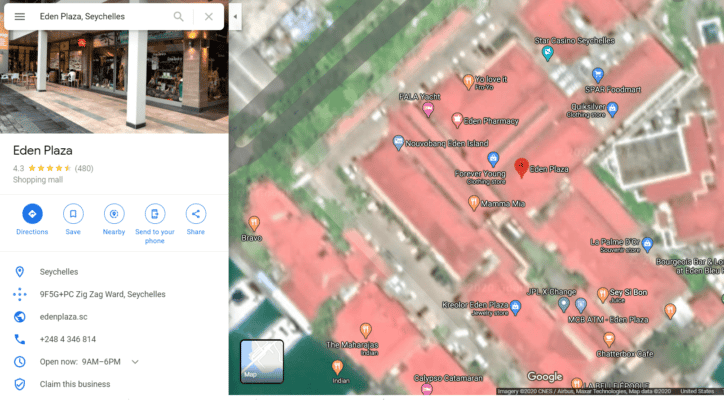Click the red Eden Plaza map pin
The image size is (724, 400).
tap(521, 168)
